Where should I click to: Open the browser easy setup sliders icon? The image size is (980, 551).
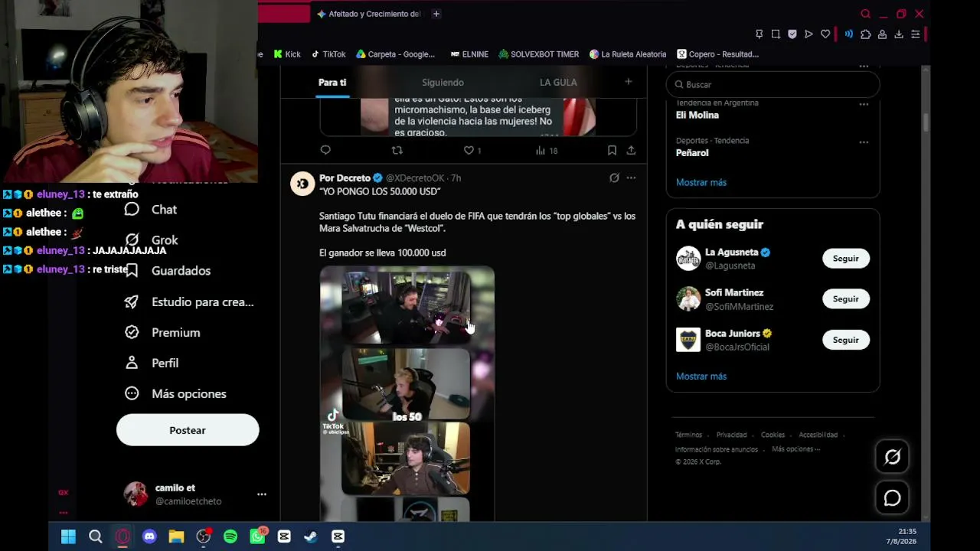pos(916,34)
